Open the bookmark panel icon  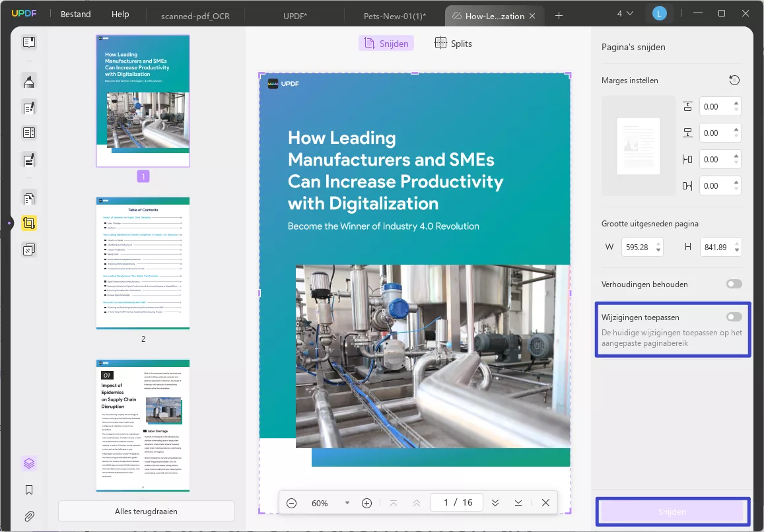click(29, 490)
